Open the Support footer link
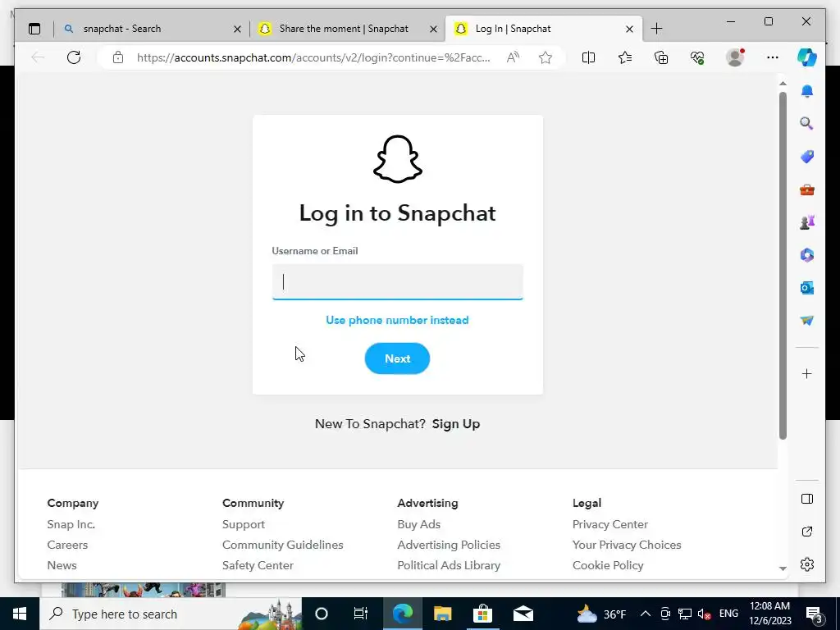The height and width of the screenshot is (630, 840). (x=243, y=524)
